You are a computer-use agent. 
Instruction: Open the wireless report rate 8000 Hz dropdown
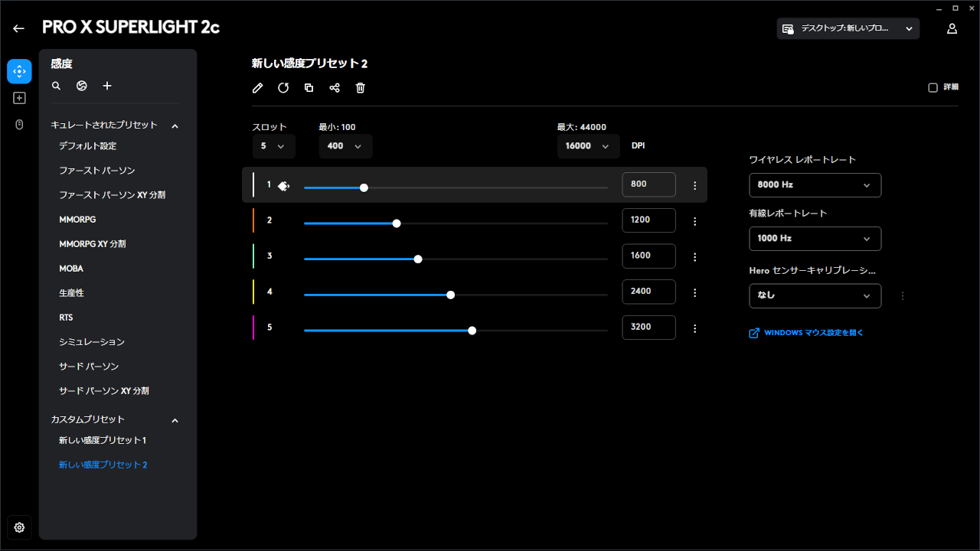(x=815, y=184)
